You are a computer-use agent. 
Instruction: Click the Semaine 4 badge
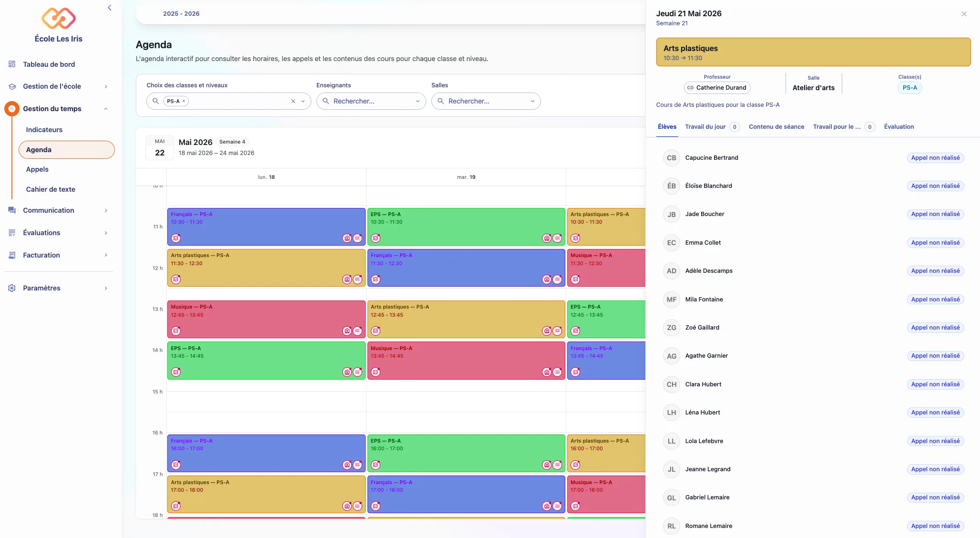232,142
